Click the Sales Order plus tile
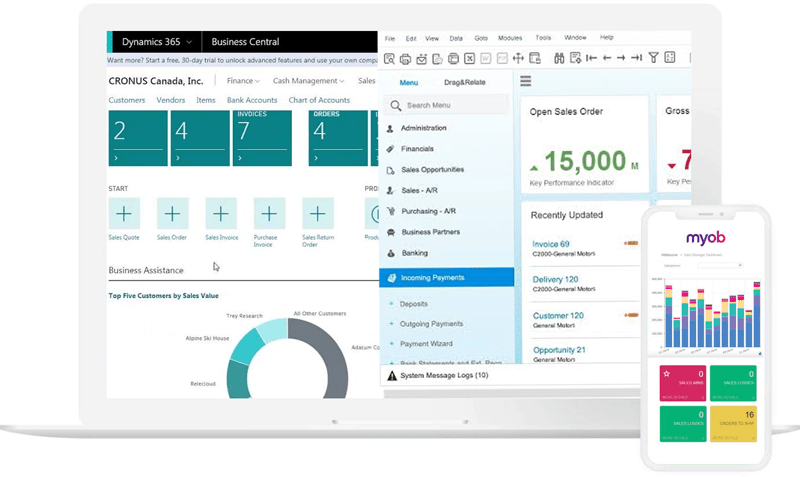800x477 pixels. (x=172, y=214)
